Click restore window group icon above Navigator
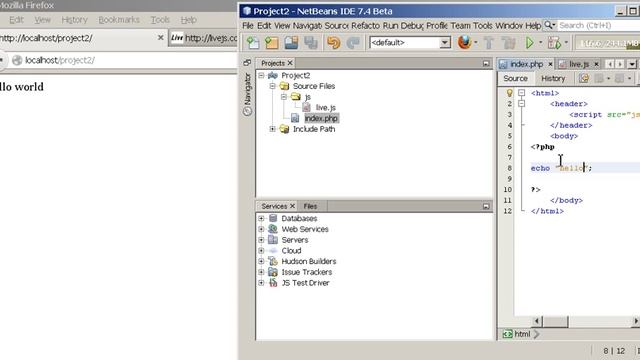Image resolution: width=640 pixels, height=360 pixels. (x=247, y=62)
